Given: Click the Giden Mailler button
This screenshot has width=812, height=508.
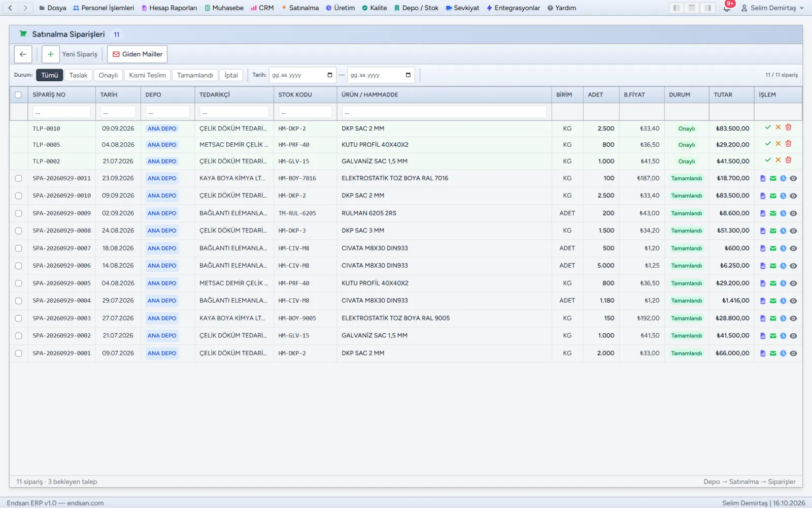Looking at the screenshot, I should coord(138,54).
